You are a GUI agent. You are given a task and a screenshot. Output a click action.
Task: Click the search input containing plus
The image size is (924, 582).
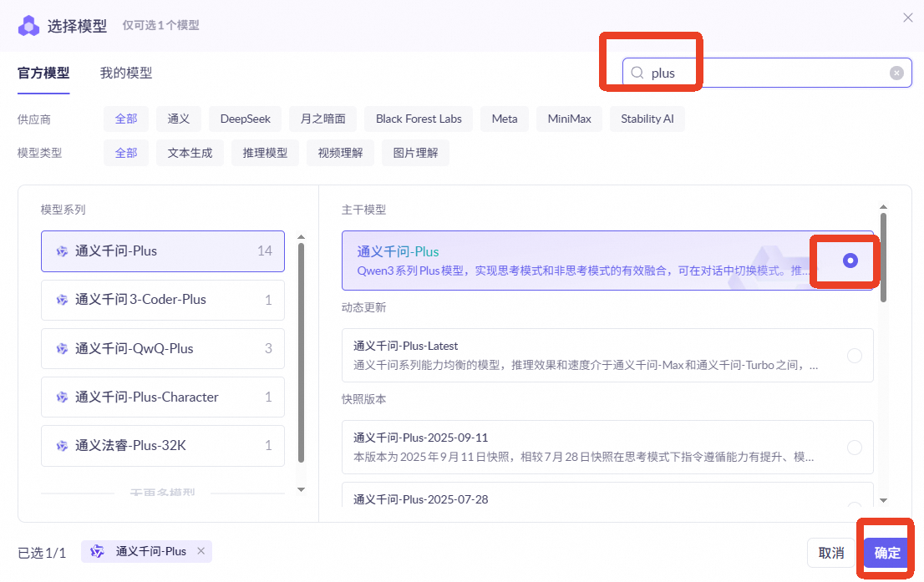pos(767,73)
